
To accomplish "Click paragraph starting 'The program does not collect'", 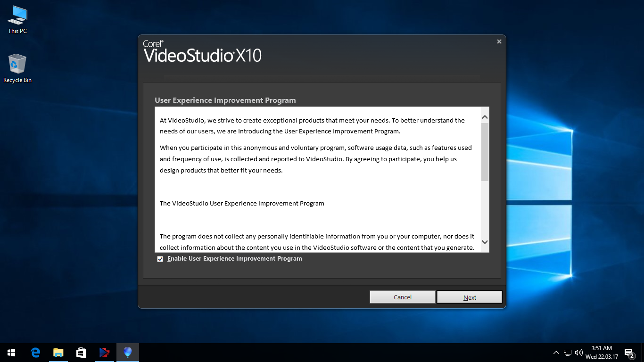I will tap(317, 242).
